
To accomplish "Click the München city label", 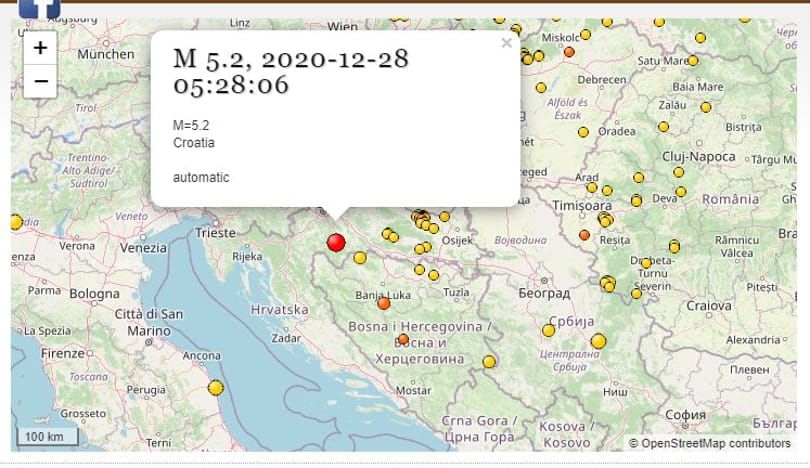I will (106, 54).
